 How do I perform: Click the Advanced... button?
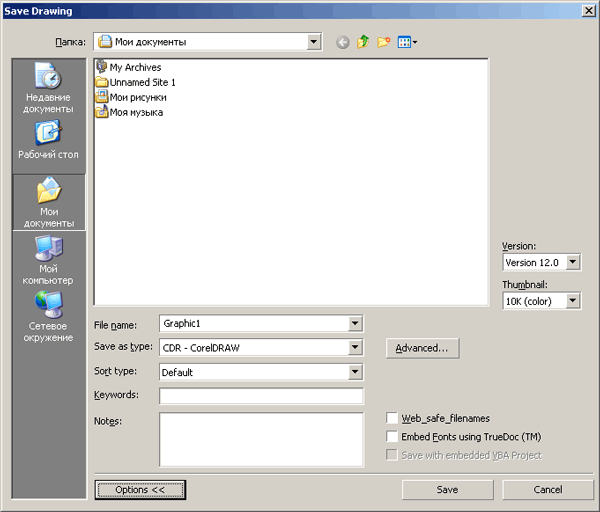[422, 348]
